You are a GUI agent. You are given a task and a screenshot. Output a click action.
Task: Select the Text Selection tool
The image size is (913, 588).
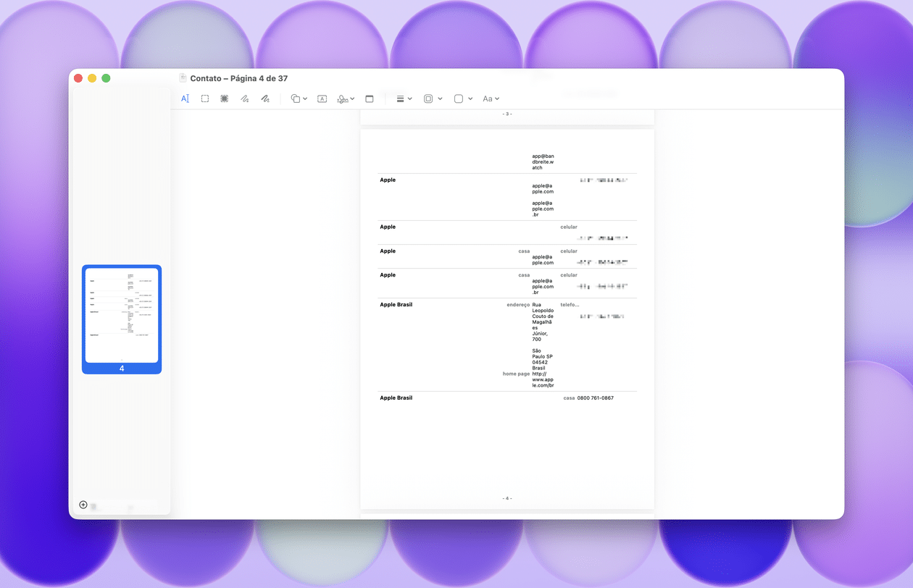185,98
